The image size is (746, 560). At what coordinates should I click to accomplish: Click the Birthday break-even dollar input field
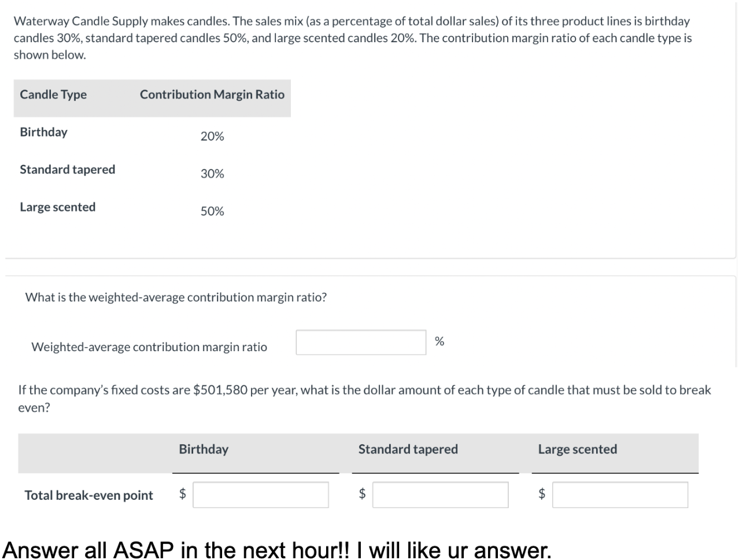pos(261,495)
